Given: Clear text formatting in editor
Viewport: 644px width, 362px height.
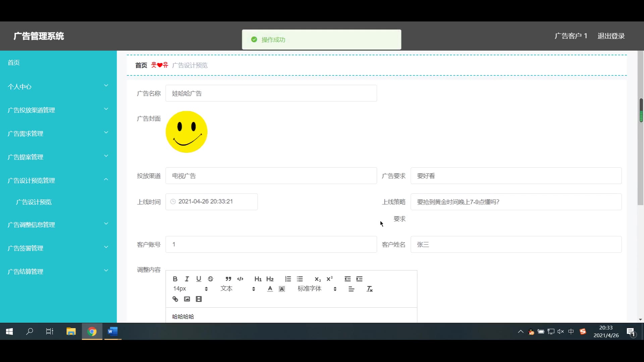Looking at the screenshot, I should pyautogui.click(x=370, y=289).
